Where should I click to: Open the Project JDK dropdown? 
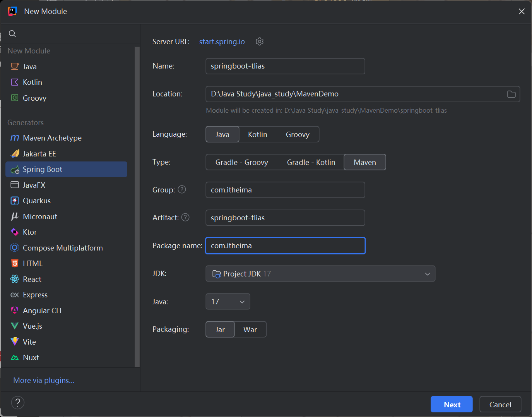pos(320,274)
